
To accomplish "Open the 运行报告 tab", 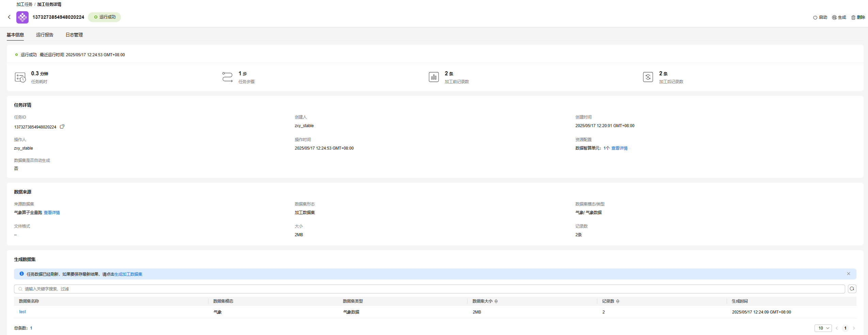I will [45, 35].
